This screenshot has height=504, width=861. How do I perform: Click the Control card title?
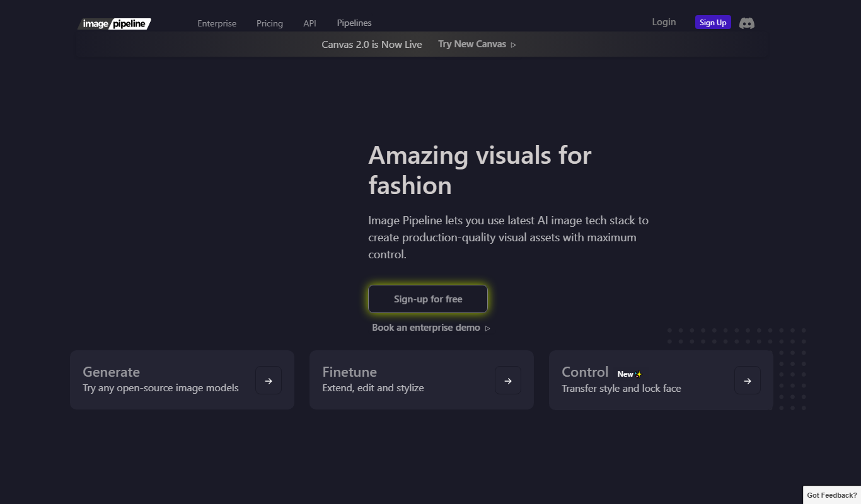[x=585, y=372]
